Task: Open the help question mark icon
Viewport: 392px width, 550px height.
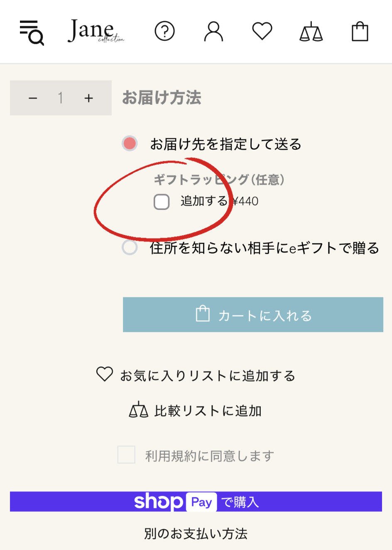Action: [x=164, y=31]
